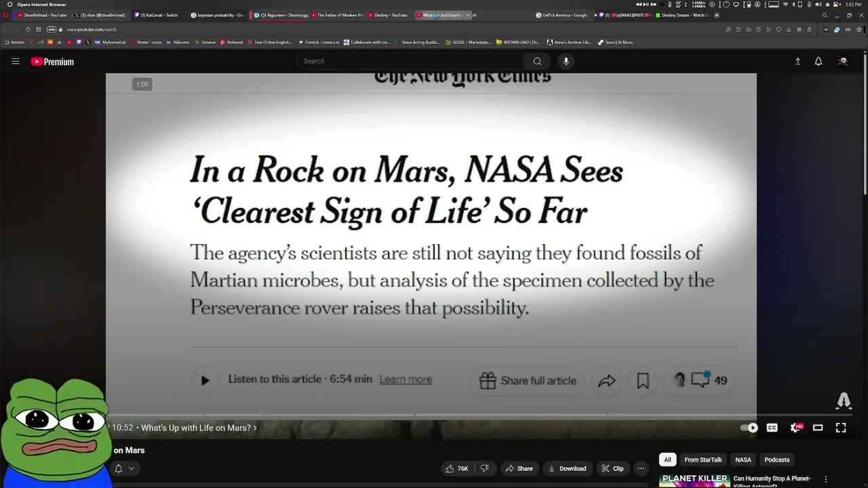Click the YouTube search magnifier button
868x488 pixels.
(x=537, y=61)
